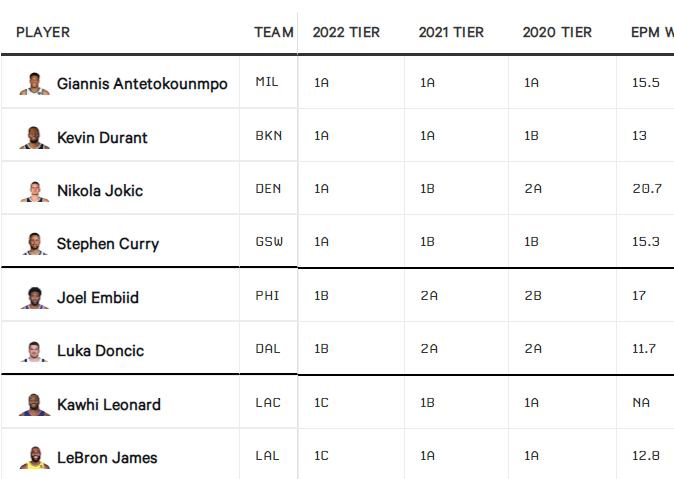Click Giannis Antetokounmpo's headshot icon
Viewport: 674px width, 479px height.
[34, 84]
